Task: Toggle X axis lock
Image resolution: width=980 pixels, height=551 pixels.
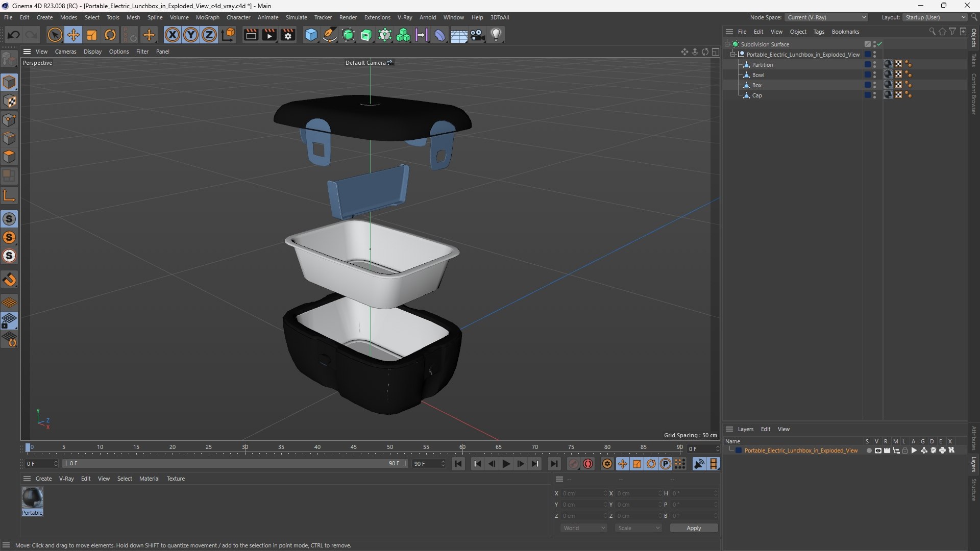Action: (x=173, y=35)
